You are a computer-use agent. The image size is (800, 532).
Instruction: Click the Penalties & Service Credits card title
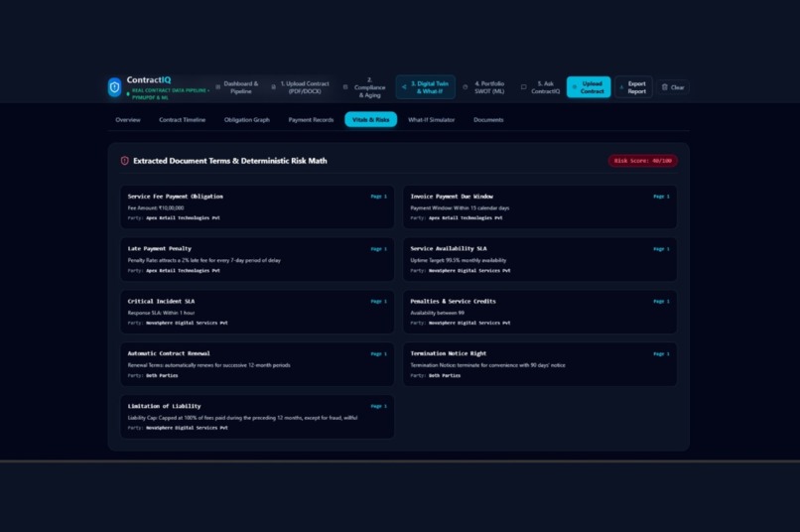point(453,302)
